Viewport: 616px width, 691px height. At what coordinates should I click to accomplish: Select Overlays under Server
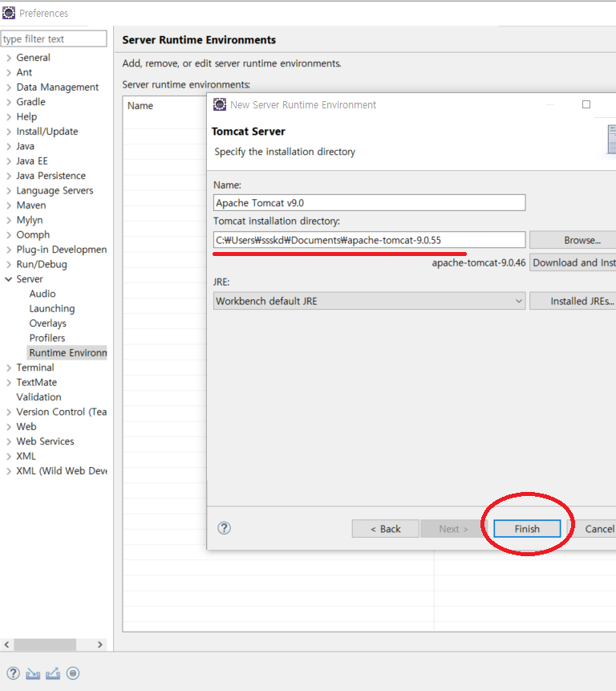tap(47, 323)
